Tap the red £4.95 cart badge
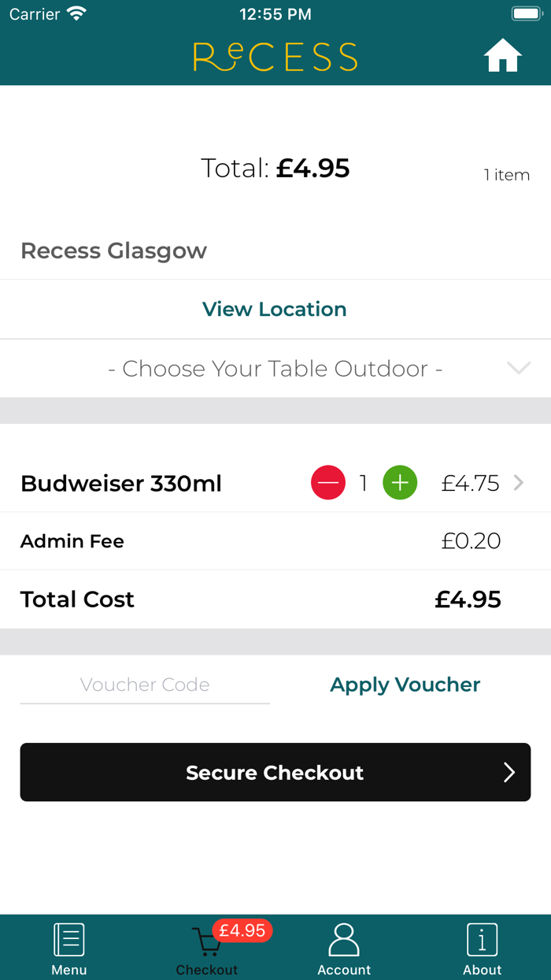551x980 pixels. (246, 930)
